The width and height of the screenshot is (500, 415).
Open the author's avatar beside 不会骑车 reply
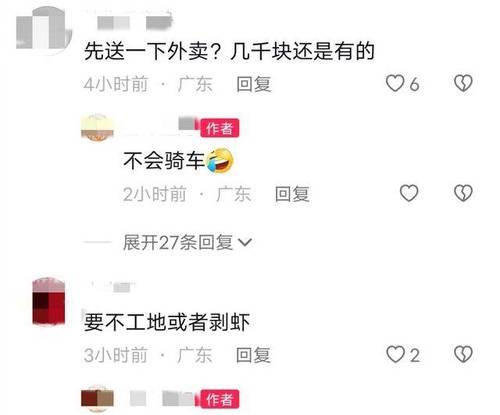pos(97,127)
